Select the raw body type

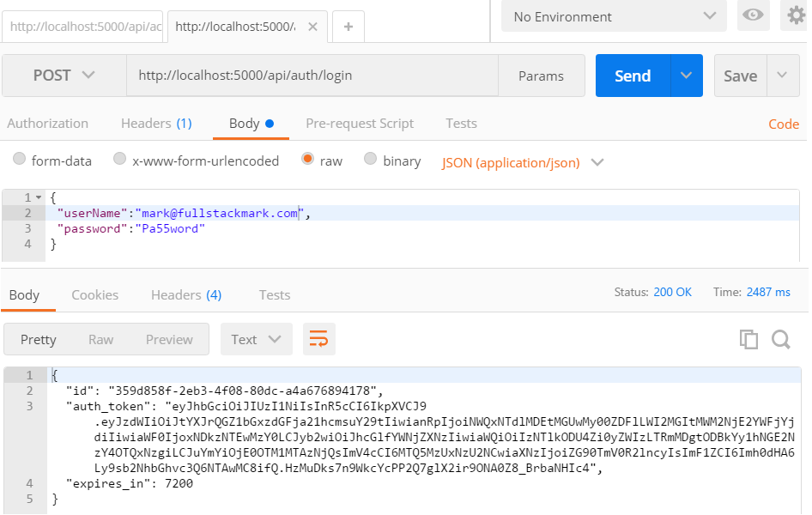coord(307,159)
